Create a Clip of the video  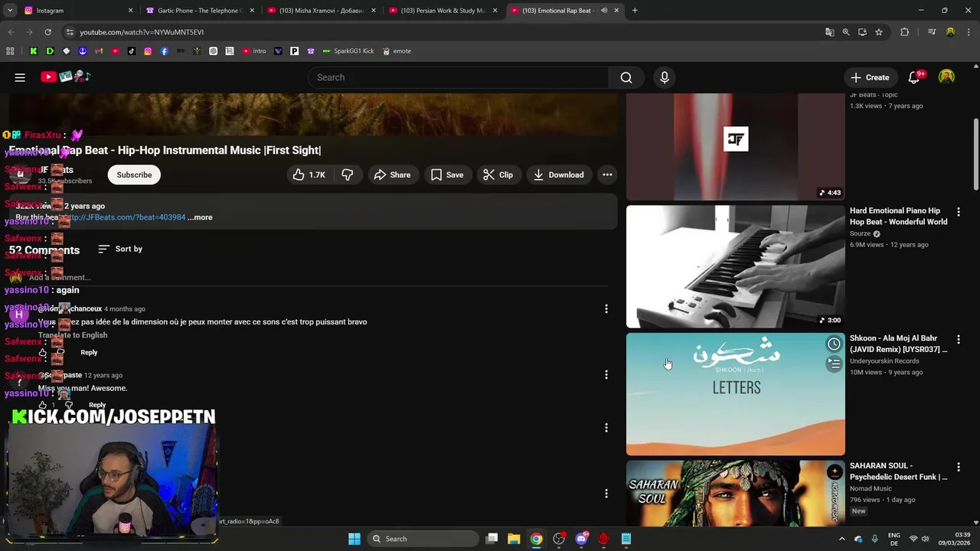coord(498,174)
